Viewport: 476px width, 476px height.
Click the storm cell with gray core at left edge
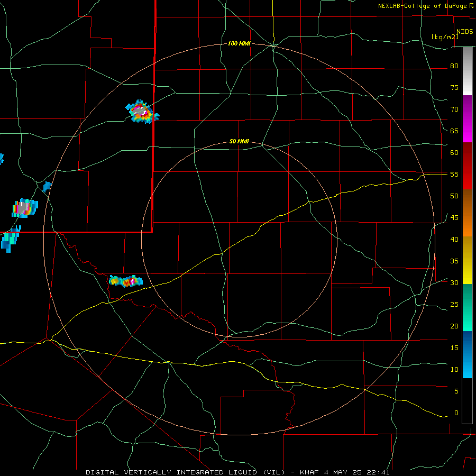tap(24, 208)
